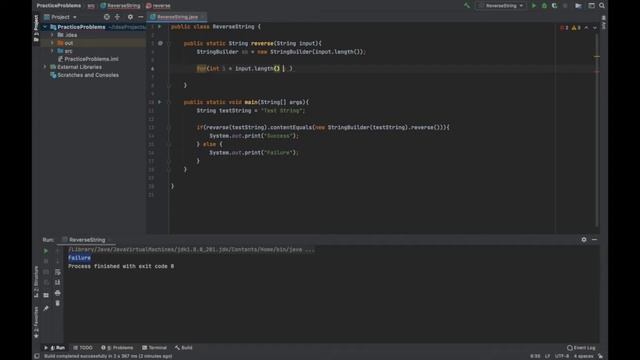Collapse the PracticeProblems root tree node

click(x=45, y=27)
